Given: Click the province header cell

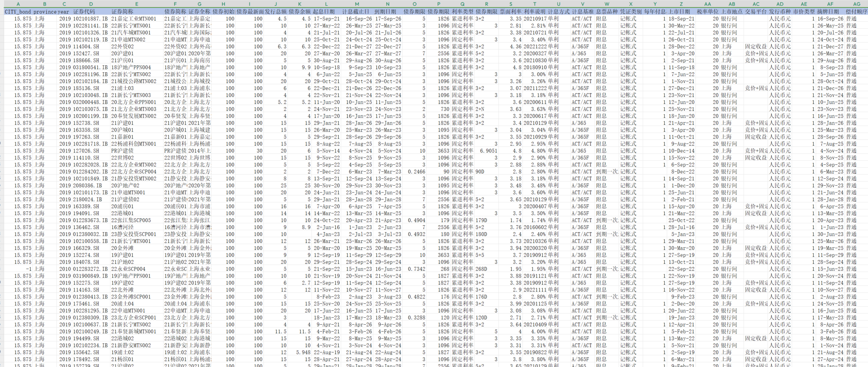Looking at the screenshot, I should [45, 12].
